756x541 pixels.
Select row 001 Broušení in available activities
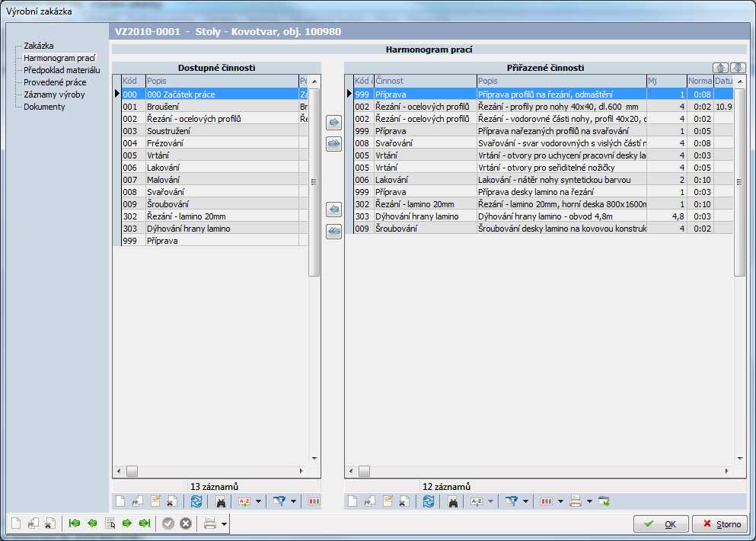[214, 107]
